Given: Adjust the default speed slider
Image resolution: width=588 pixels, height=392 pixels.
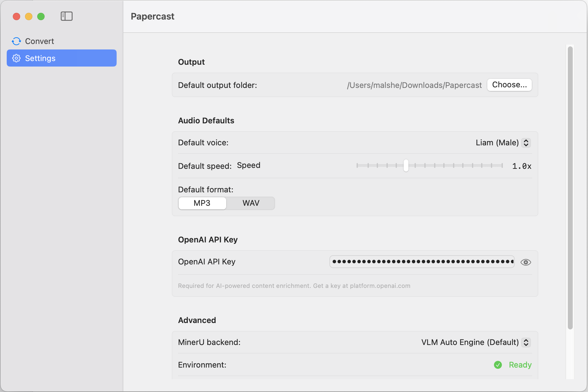Looking at the screenshot, I should pos(406,165).
